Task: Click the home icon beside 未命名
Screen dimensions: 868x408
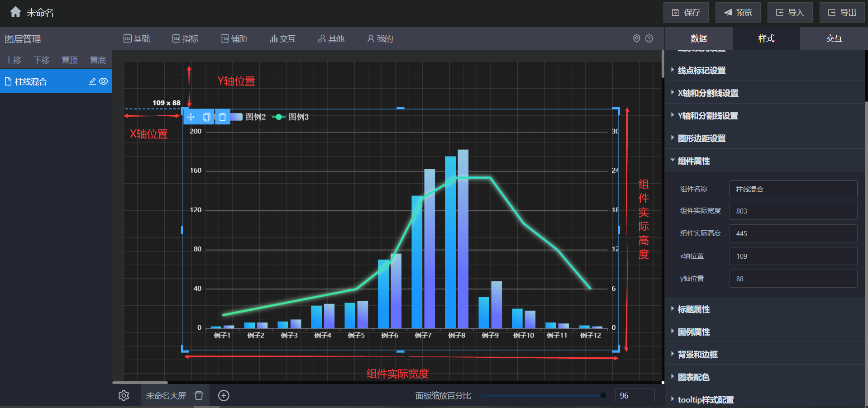Action: [15, 12]
